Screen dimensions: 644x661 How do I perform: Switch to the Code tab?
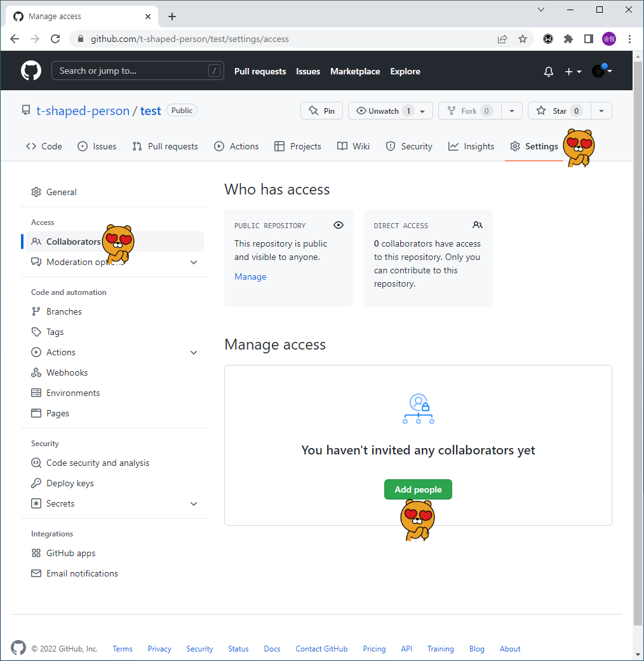tap(44, 146)
